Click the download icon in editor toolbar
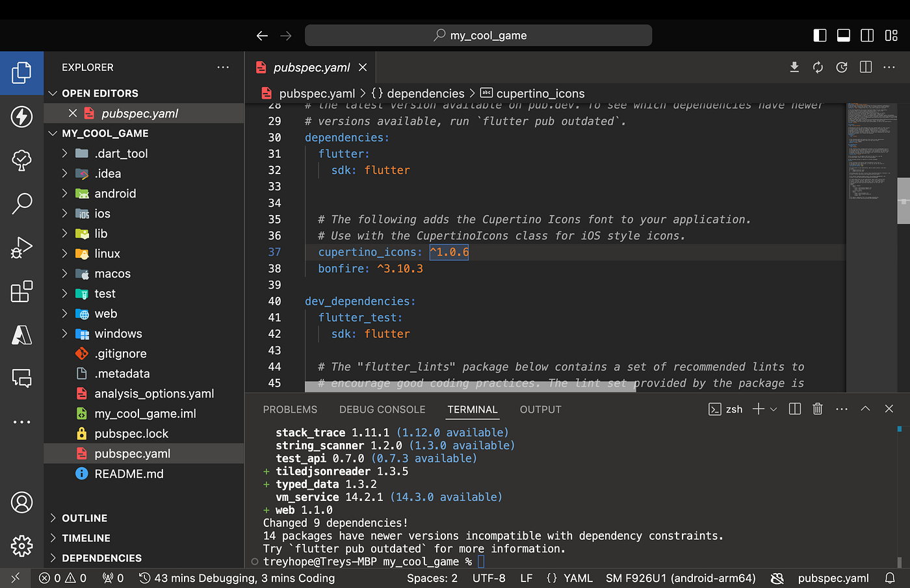 pos(794,68)
